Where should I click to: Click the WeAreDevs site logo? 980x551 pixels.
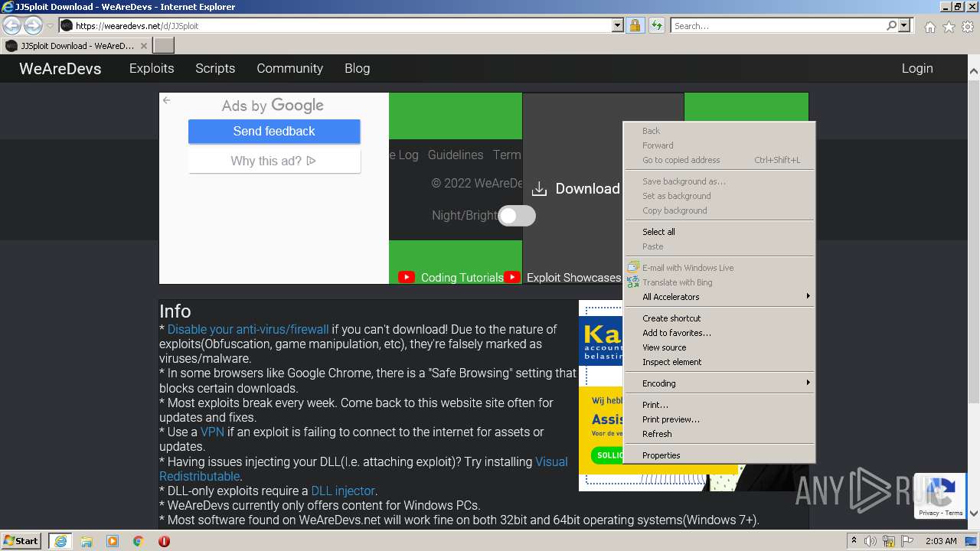(60, 68)
